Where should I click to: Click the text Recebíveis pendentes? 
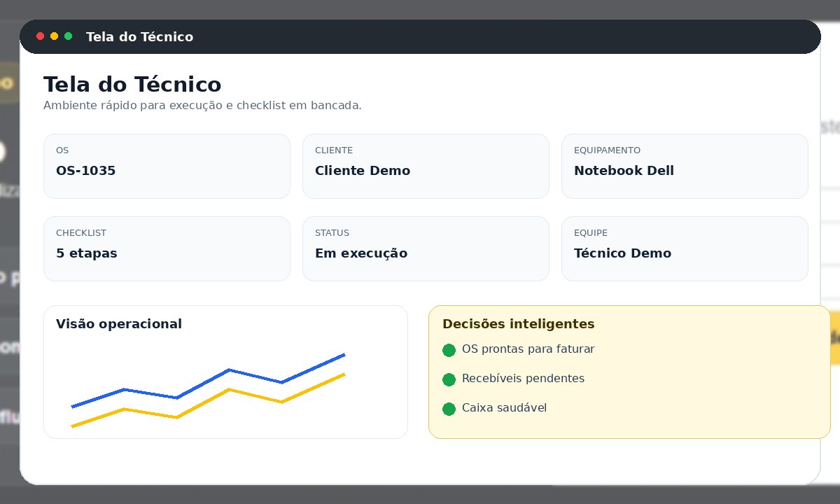coord(523,379)
